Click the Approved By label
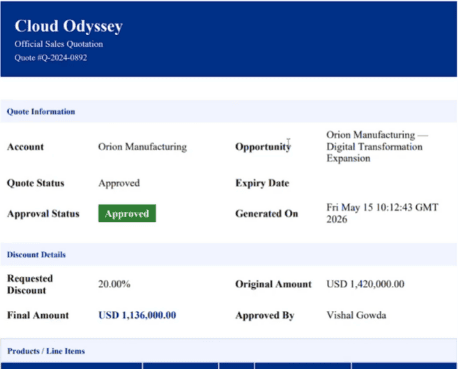 (265, 315)
